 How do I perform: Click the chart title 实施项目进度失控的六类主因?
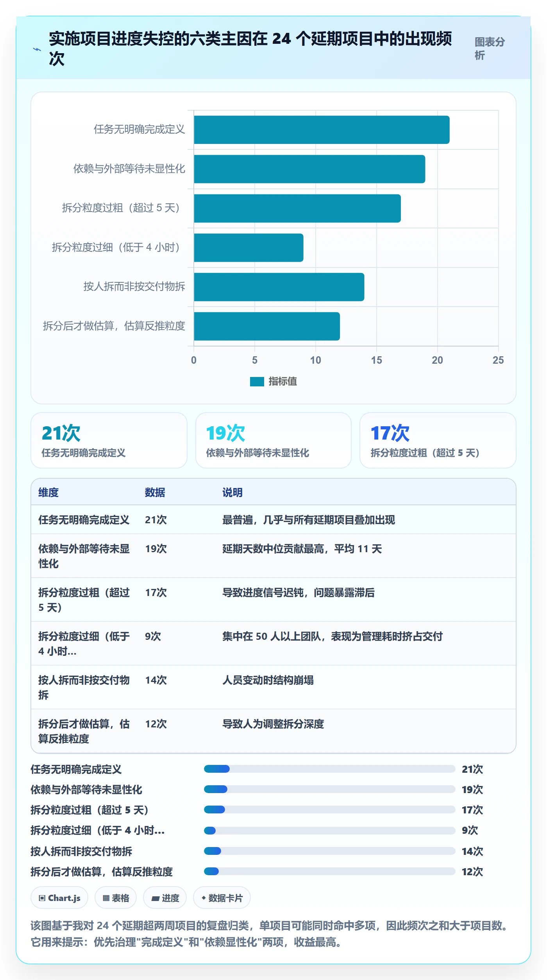250,48
